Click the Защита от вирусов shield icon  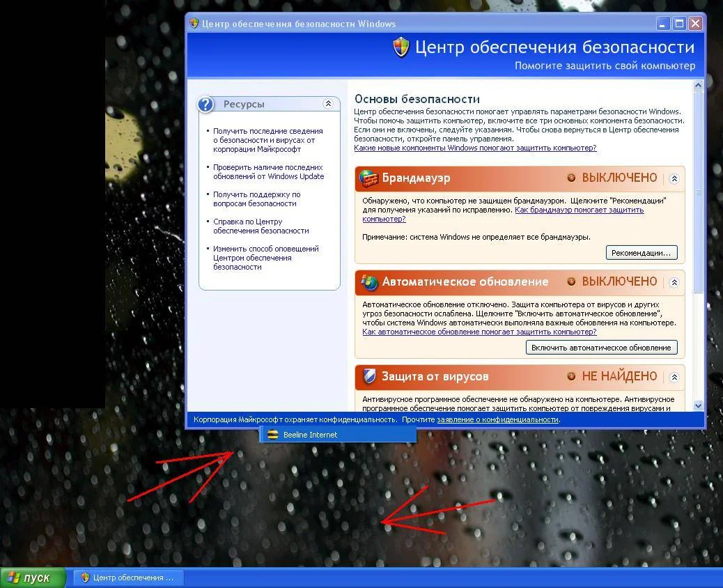[369, 376]
